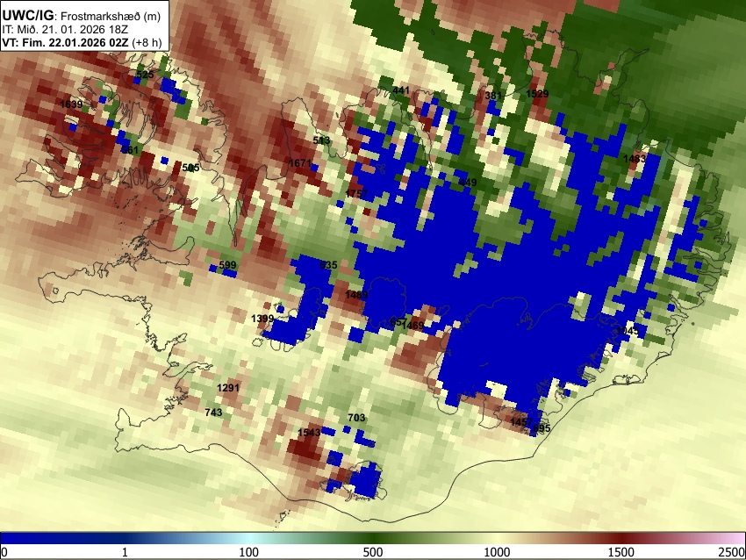The image size is (746, 560).
Task: Click the 1469 map value label
Action: point(412,326)
